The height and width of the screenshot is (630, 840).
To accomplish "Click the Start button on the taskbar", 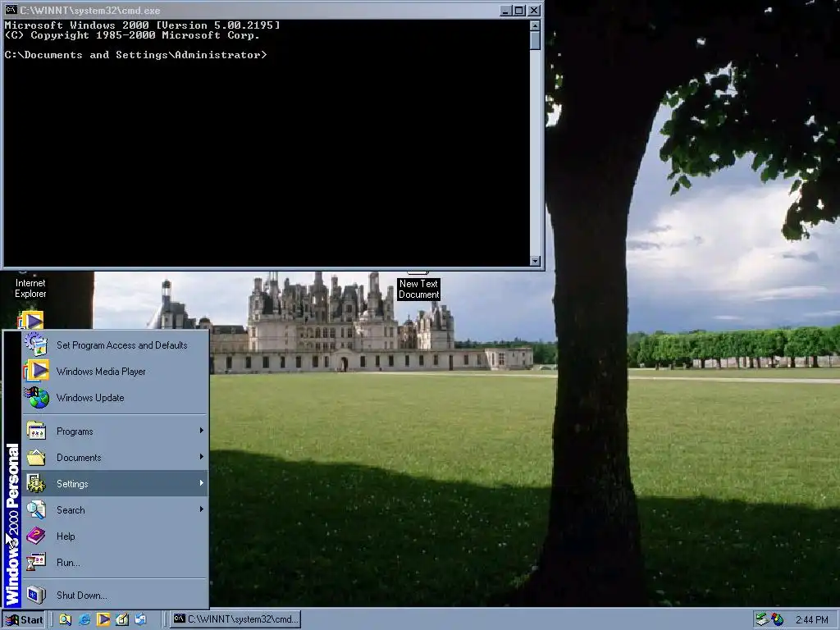I will [x=24, y=620].
